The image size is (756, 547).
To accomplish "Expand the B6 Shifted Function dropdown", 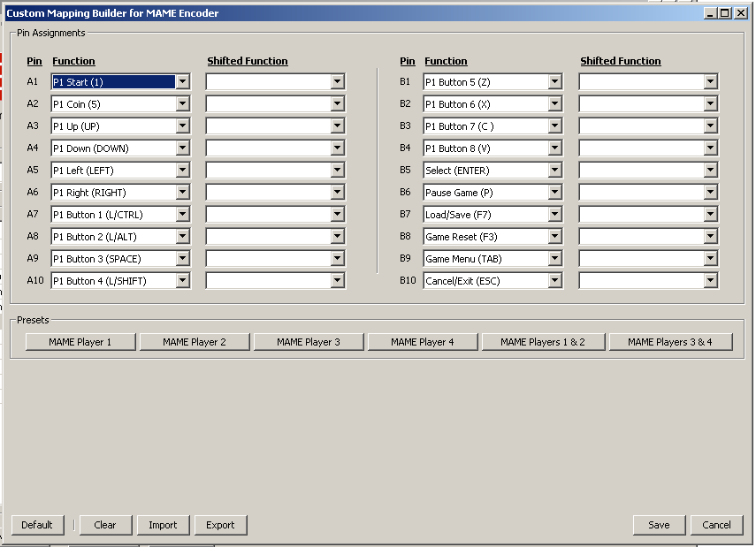I will [710, 193].
